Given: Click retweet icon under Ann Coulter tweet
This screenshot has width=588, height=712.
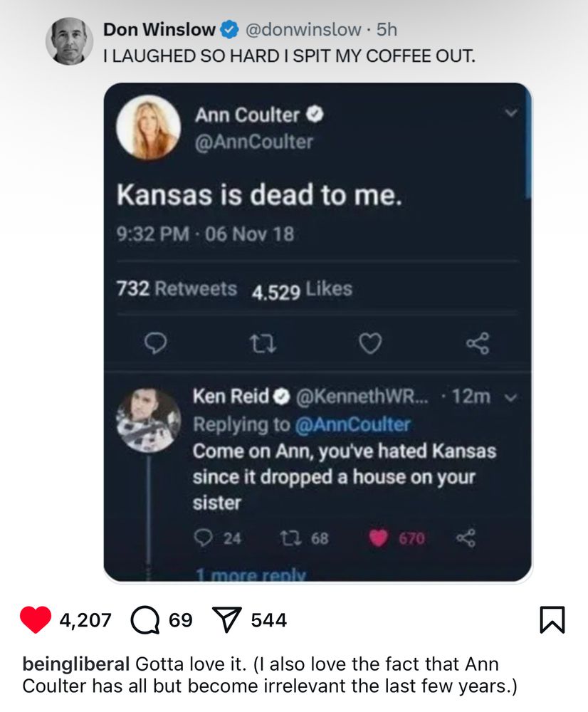Looking at the screenshot, I should point(263,344).
